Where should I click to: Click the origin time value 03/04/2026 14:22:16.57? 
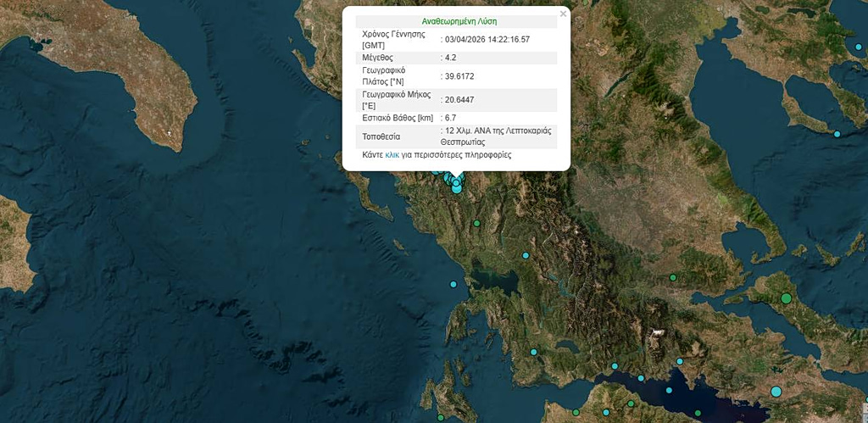(x=487, y=40)
